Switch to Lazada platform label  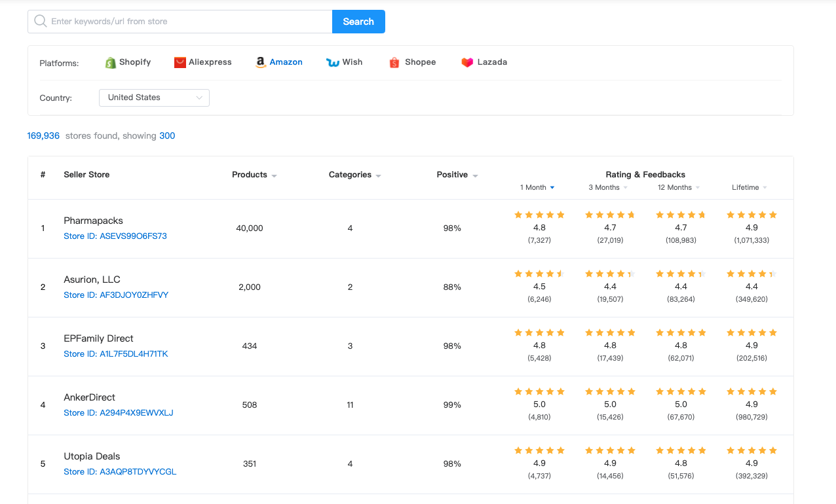pos(492,62)
